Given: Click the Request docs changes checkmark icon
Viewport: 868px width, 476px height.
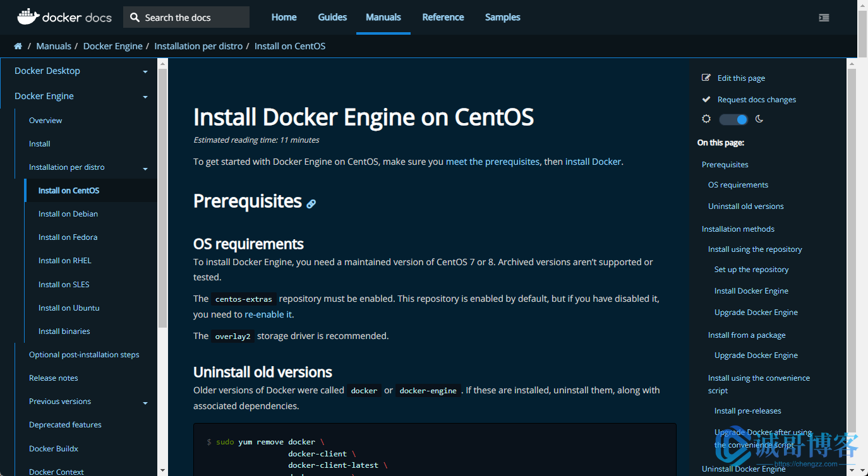Looking at the screenshot, I should click(706, 99).
